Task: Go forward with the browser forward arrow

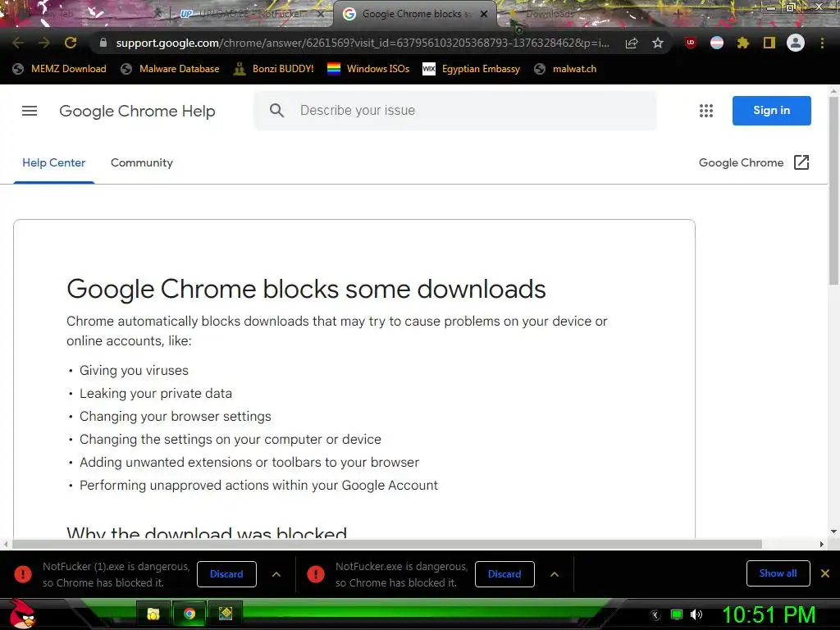Action: pos(44,43)
